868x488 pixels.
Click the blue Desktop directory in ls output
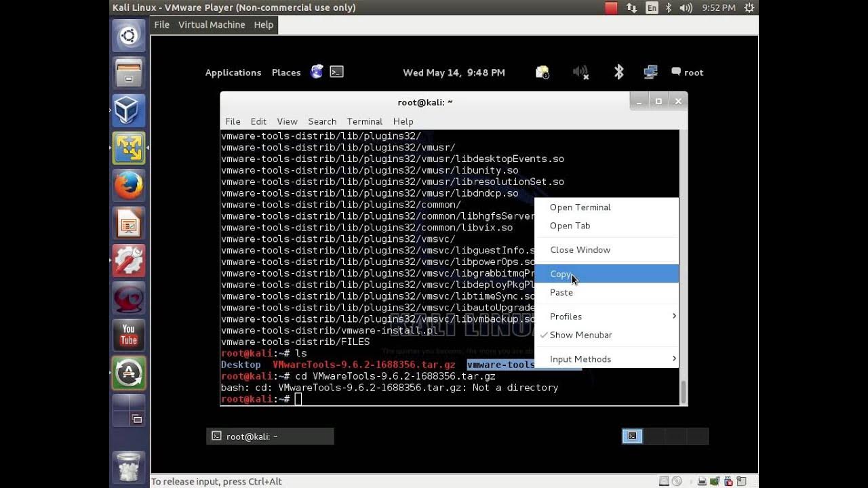coord(241,365)
